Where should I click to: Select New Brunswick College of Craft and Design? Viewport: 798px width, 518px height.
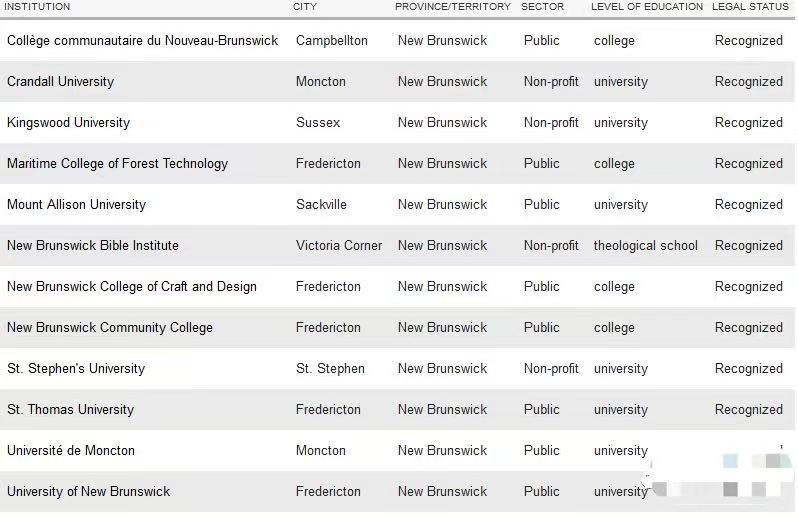point(132,286)
